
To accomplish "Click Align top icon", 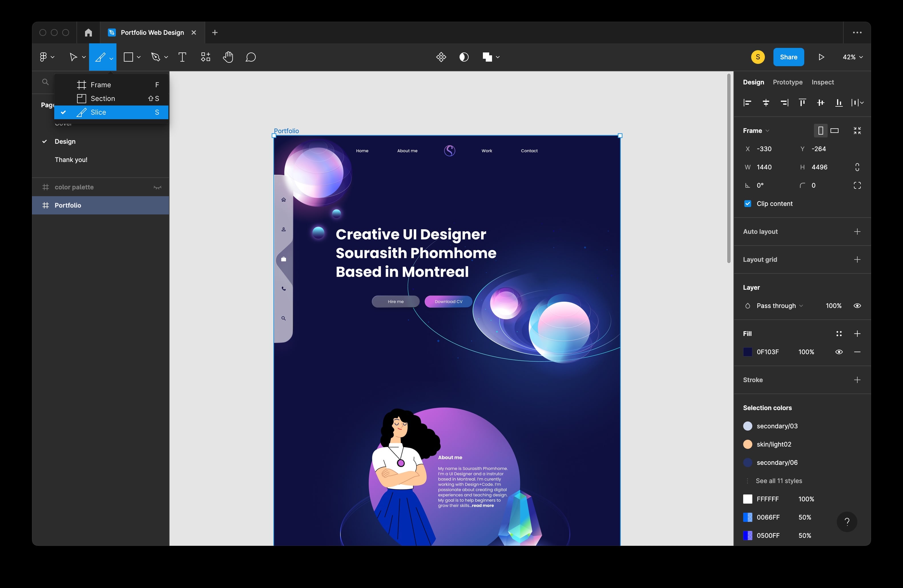I will click(x=803, y=102).
